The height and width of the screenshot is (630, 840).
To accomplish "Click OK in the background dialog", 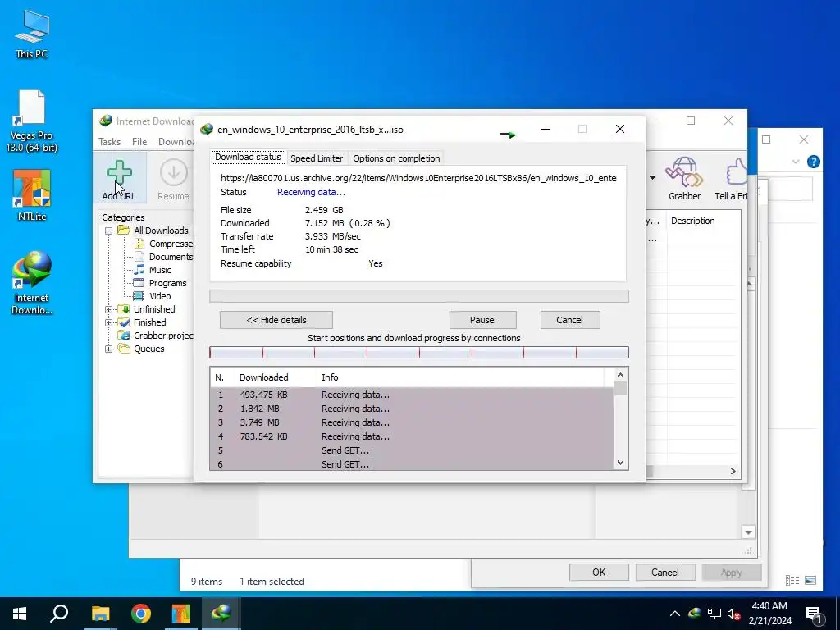I will 599,572.
